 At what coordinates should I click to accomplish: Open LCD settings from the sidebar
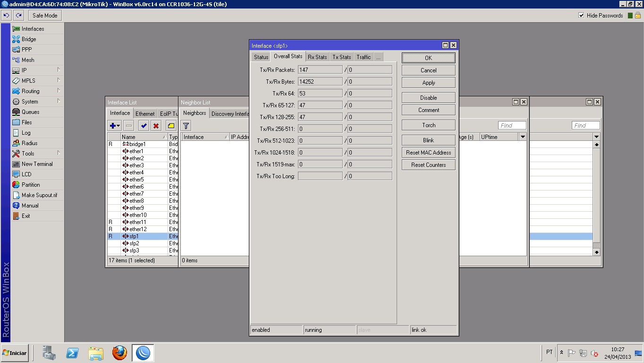pos(37,174)
